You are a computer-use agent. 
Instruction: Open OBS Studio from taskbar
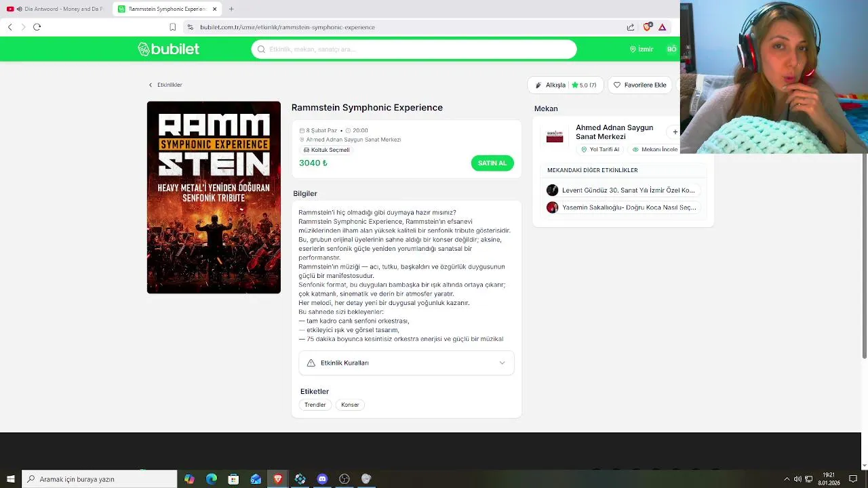point(344,479)
